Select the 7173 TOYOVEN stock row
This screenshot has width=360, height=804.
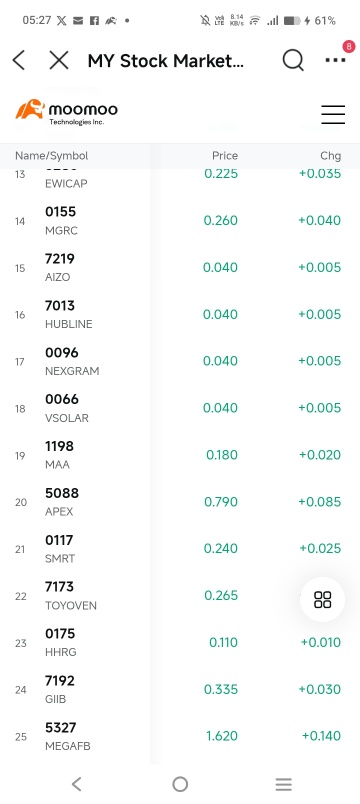(180, 596)
